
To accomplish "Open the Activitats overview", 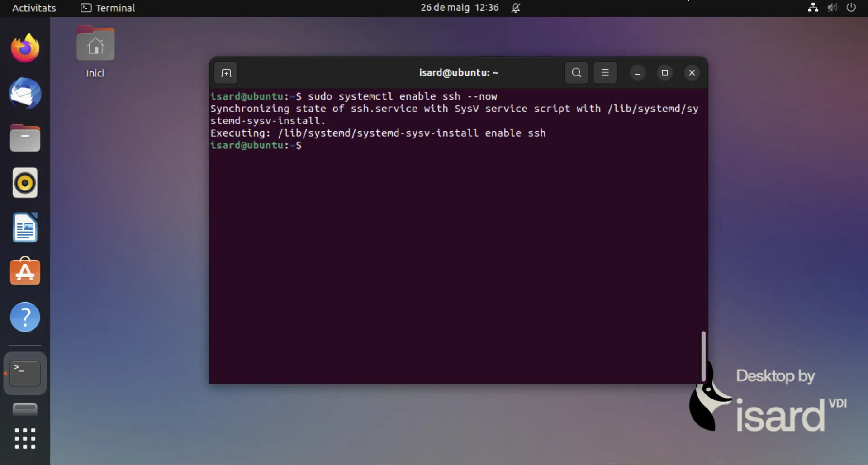I will tap(34, 8).
